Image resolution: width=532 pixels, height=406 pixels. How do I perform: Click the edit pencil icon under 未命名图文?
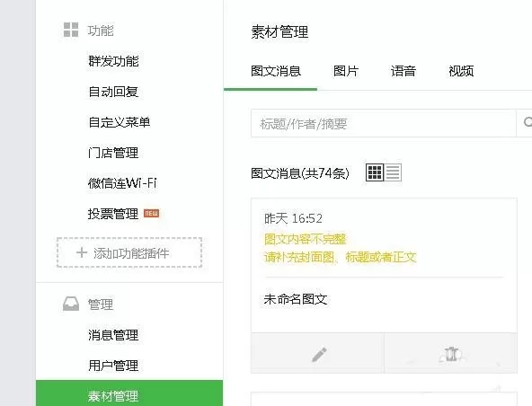pyautogui.click(x=319, y=355)
